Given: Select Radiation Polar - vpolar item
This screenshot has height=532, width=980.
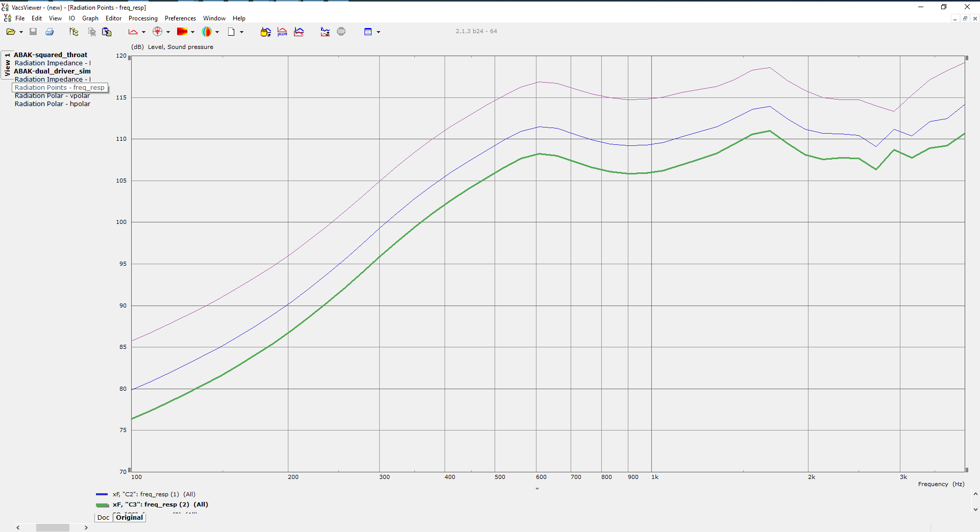Looking at the screenshot, I should tap(52, 96).
